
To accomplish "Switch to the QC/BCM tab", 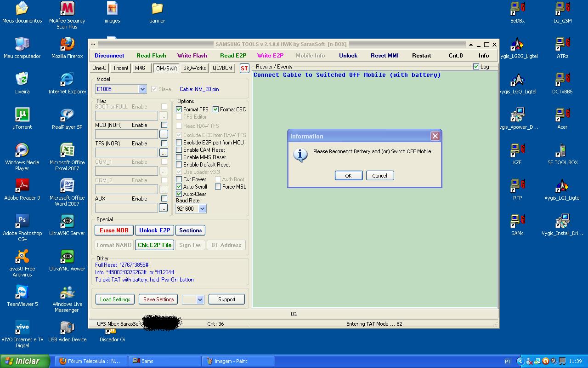I will point(222,68).
